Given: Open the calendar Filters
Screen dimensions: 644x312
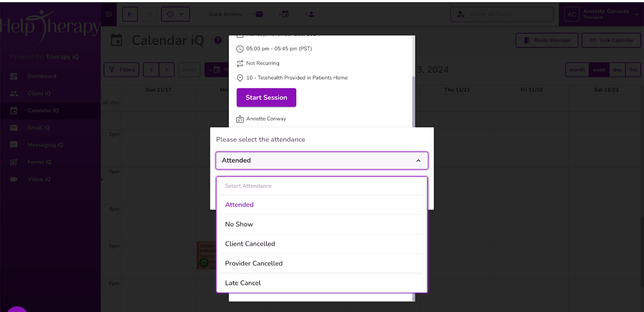Looking at the screenshot, I should pos(122,70).
